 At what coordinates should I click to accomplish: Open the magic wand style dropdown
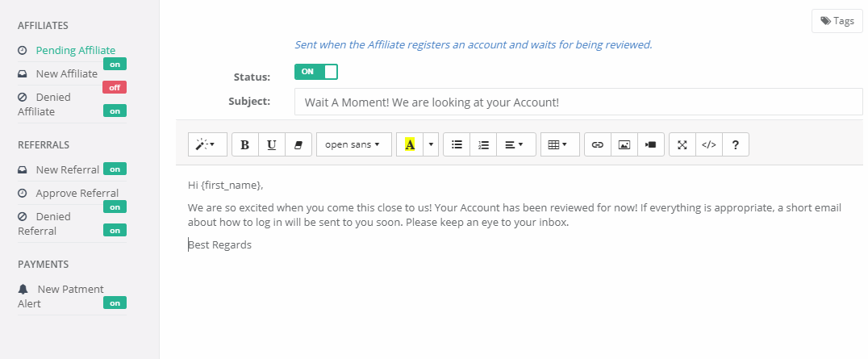207,144
